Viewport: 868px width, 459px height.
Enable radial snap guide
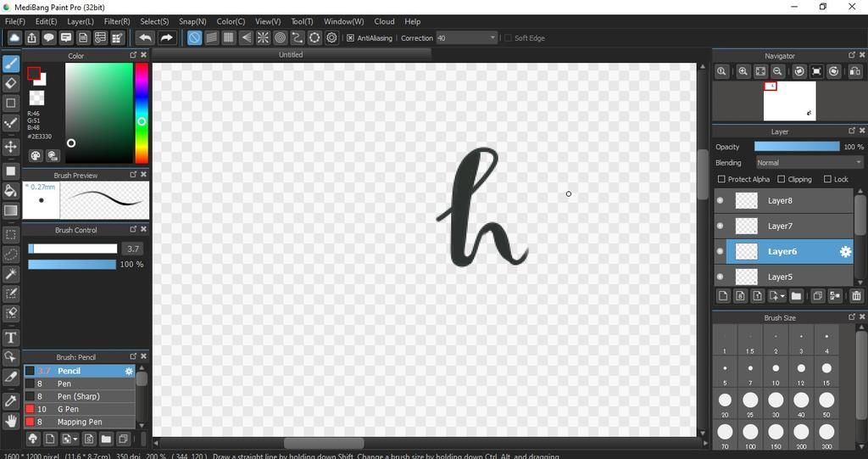(263, 37)
